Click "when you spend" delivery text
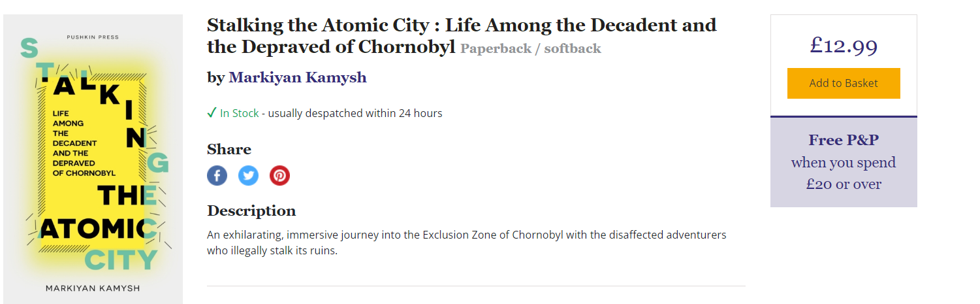 844,162
